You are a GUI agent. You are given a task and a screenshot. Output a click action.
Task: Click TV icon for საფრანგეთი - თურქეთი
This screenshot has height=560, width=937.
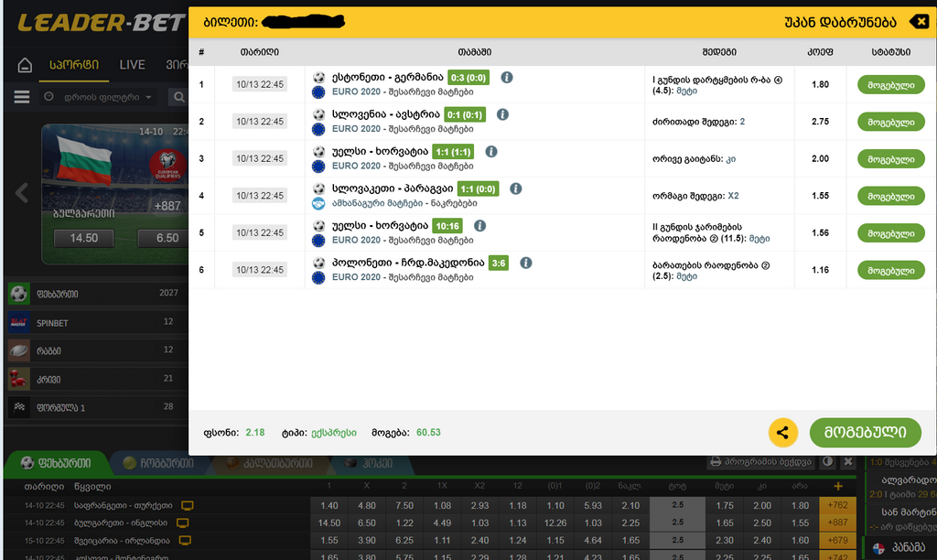tap(187, 506)
